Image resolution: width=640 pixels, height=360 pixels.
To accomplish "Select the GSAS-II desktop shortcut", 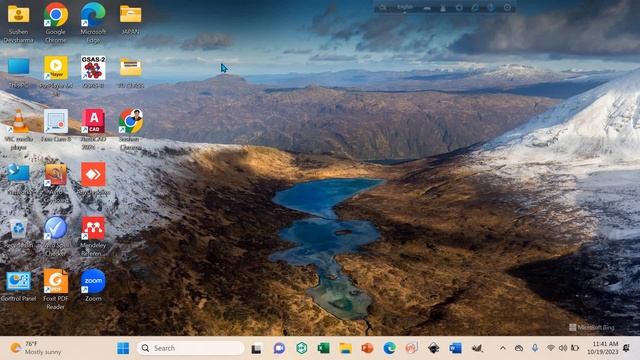I will tap(93, 72).
